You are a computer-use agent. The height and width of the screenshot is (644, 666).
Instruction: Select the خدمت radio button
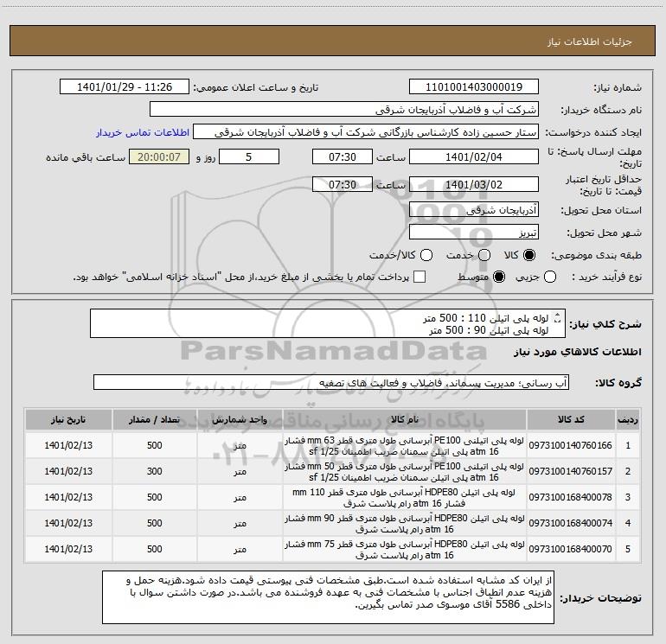click(x=484, y=255)
